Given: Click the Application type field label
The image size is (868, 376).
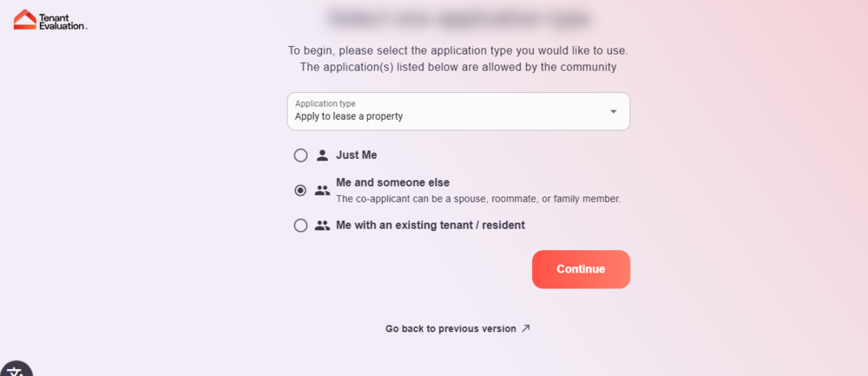Looking at the screenshot, I should pyautogui.click(x=325, y=103).
